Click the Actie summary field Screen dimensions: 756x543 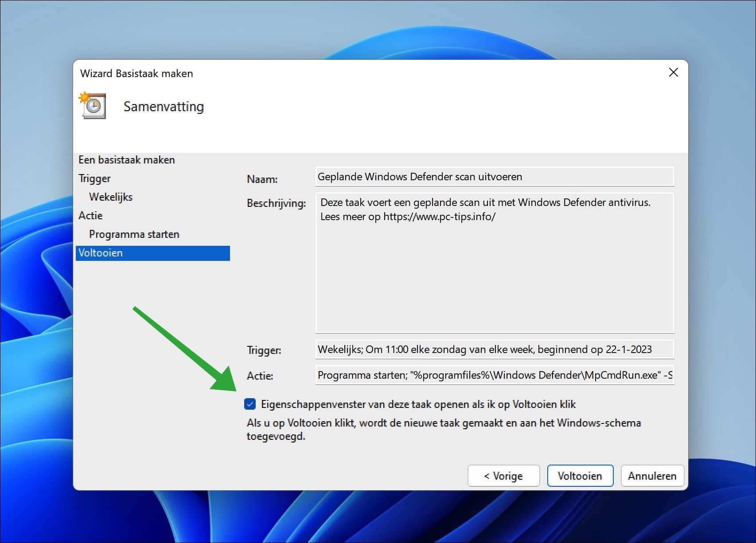tap(494, 375)
